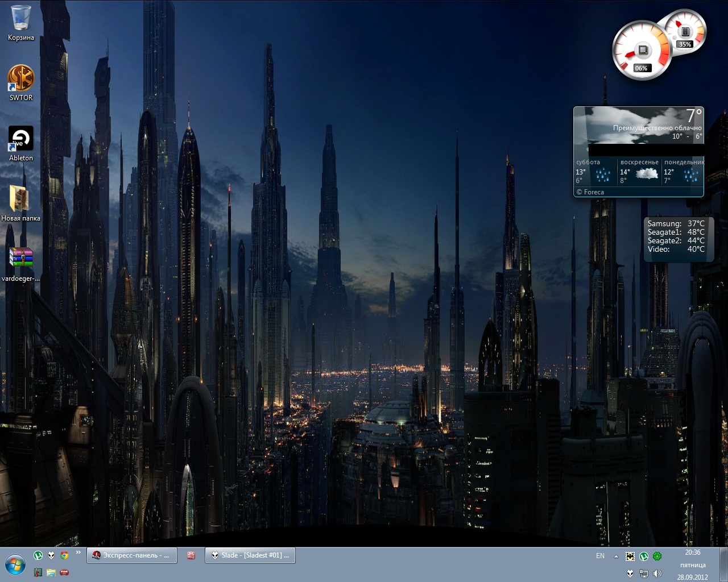Click the current temperature 7° in weather gadget
The height and width of the screenshot is (582, 728).
pos(694,115)
